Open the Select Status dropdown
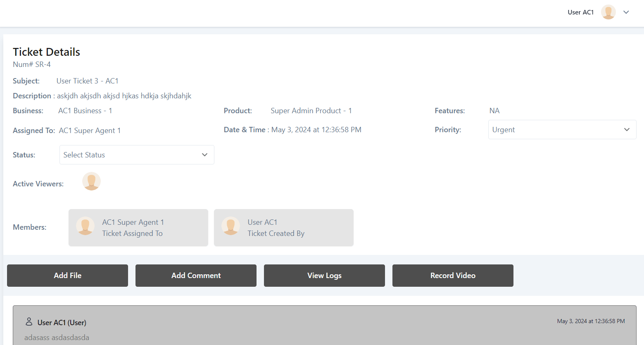Screen dimensions: 644x345 pos(137,155)
